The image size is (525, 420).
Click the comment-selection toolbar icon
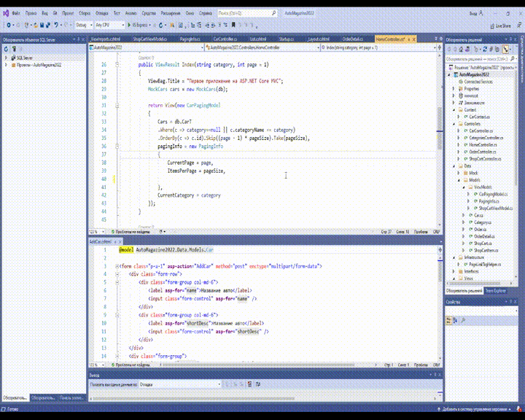point(219,25)
